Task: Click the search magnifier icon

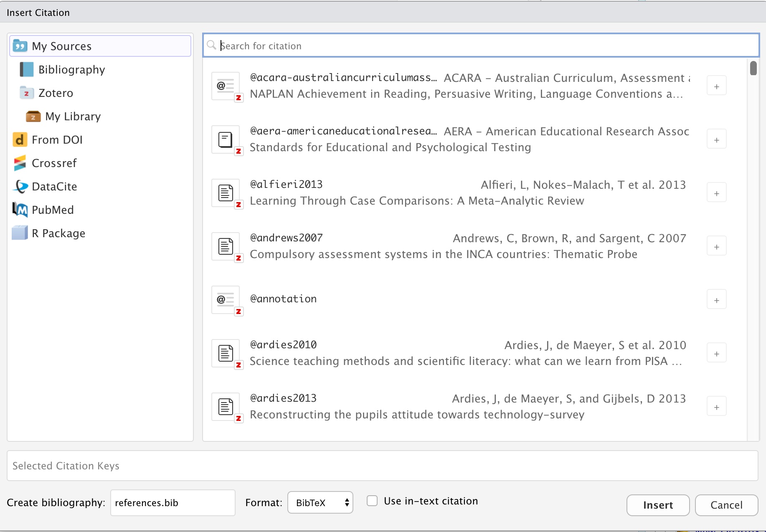Action: click(211, 45)
